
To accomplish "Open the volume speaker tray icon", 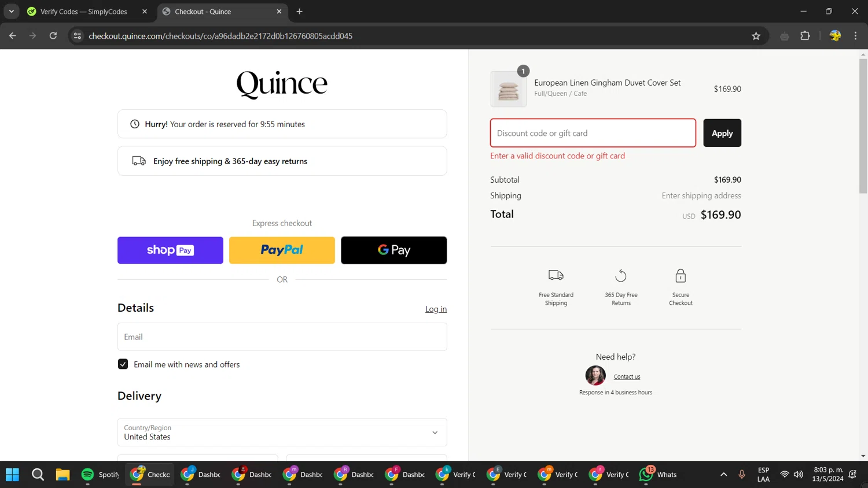I will pyautogui.click(x=799, y=475).
